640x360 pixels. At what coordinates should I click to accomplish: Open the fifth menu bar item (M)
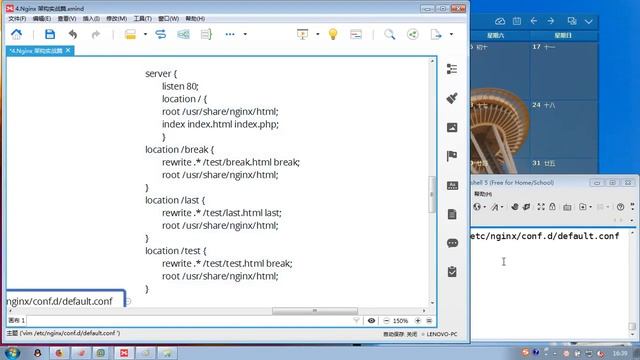pos(116,19)
